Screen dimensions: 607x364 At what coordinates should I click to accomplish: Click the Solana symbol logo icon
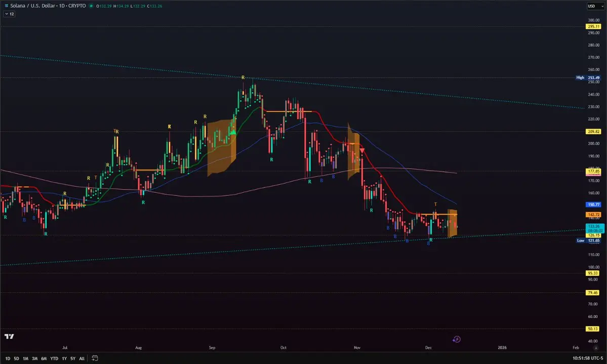pyautogui.click(x=6, y=6)
